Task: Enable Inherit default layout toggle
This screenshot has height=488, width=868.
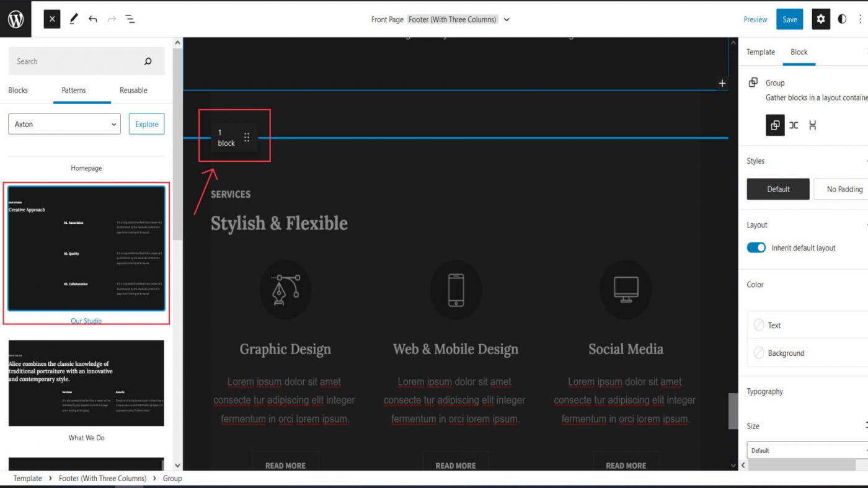Action: (756, 247)
